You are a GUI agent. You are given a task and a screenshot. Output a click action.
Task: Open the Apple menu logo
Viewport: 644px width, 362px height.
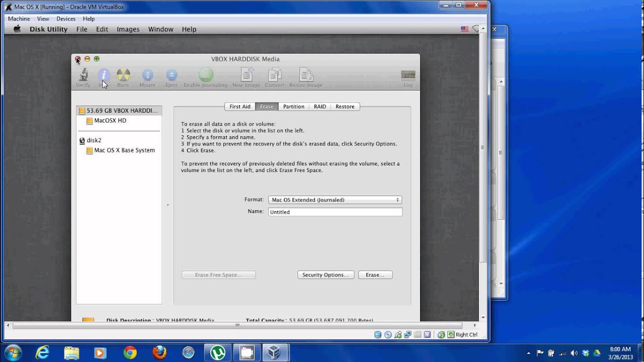17,29
